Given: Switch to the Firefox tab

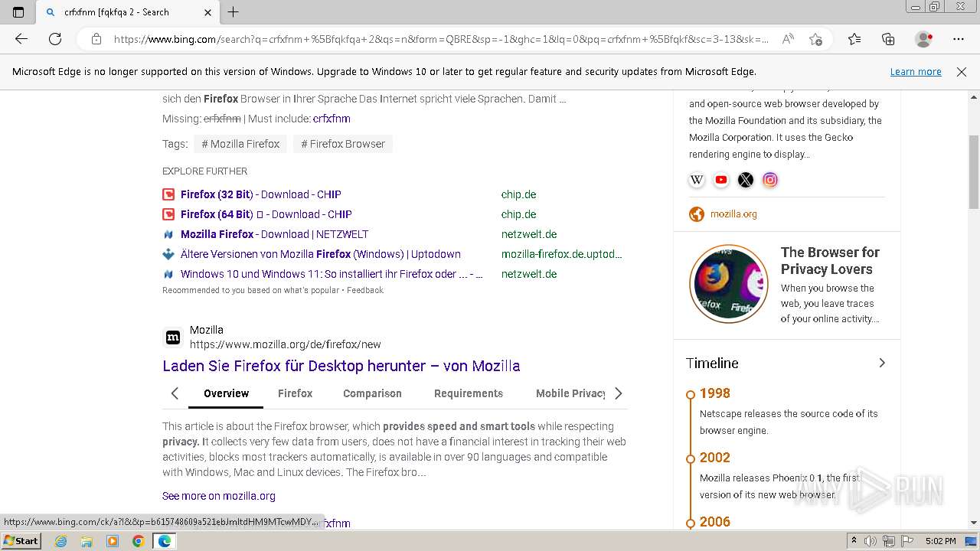Looking at the screenshot, I should [295, 393].
